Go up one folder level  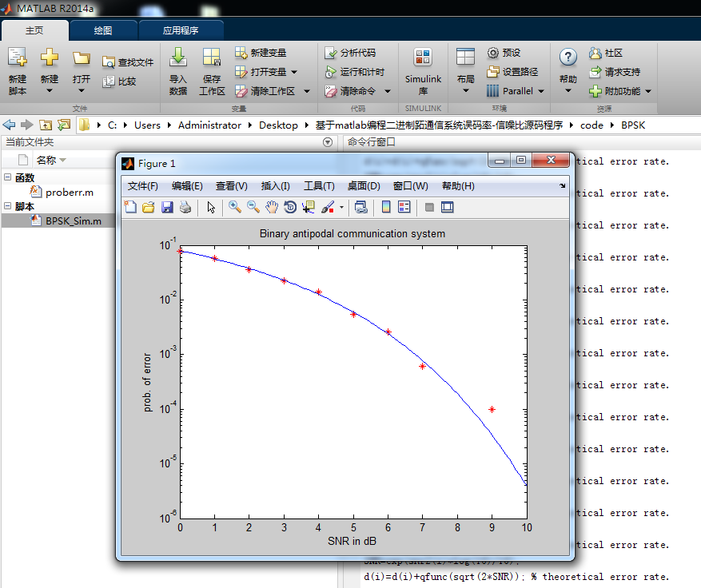pyautogui.click(x=45, y=125)
